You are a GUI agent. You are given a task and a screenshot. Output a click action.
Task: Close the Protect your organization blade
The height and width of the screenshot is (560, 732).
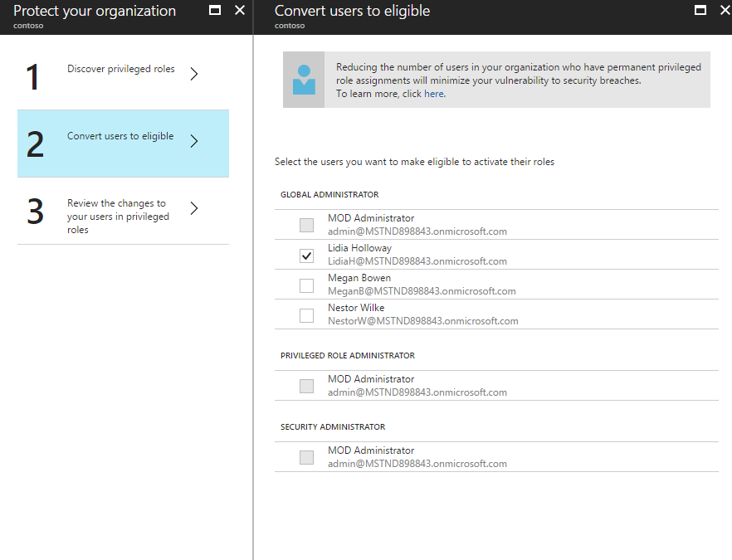(x=240, y=10)
